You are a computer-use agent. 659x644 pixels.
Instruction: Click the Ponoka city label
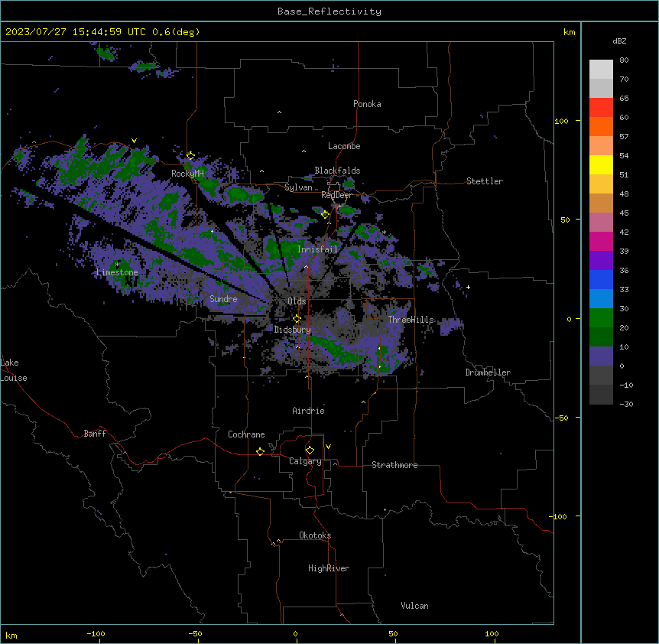click(367, 104)
